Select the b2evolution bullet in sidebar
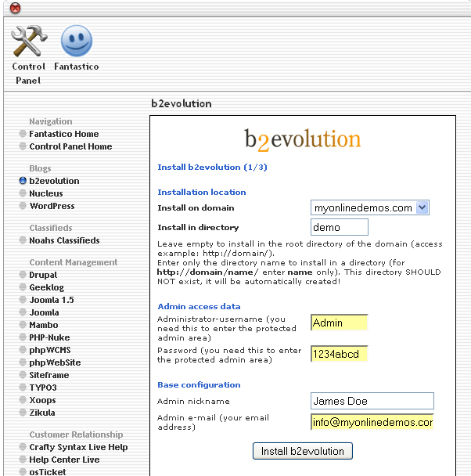 point(23,181)
